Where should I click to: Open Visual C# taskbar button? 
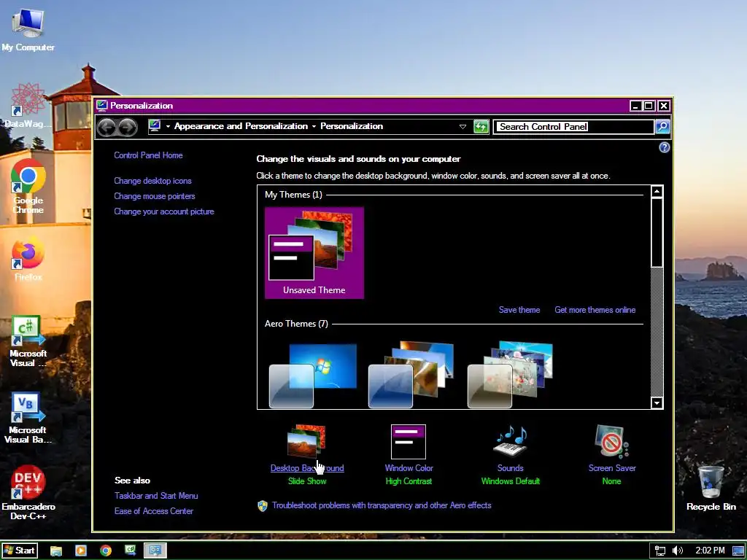[x=130, y=551]
